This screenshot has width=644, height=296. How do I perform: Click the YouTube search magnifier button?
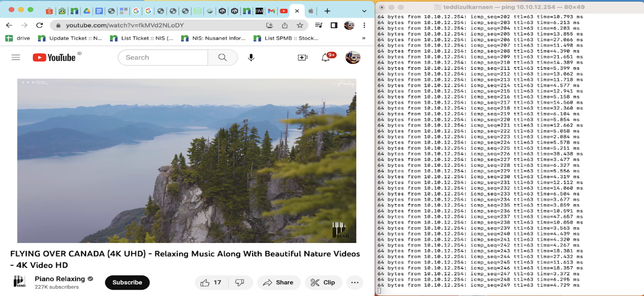point(222,57)
